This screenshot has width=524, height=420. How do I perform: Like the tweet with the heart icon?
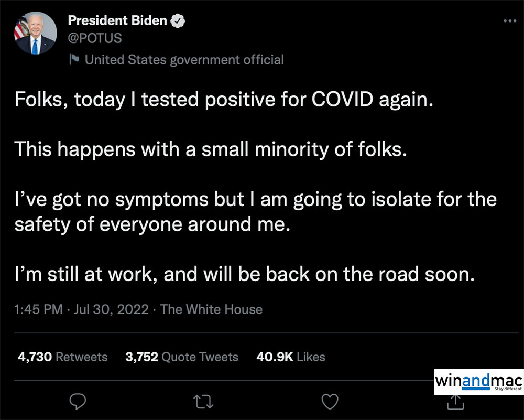click(x=329, y=402)
